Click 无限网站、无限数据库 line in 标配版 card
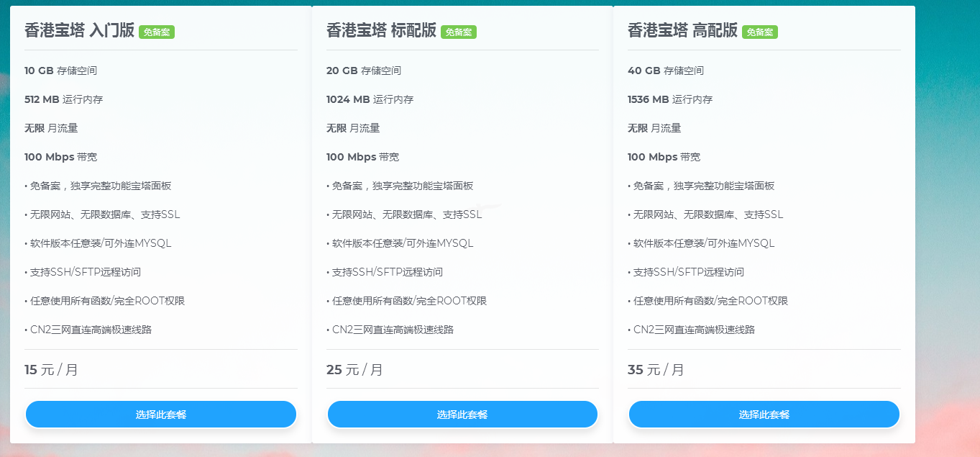The height and width of the screenshot is (457, 980). click(x=404, y=214)
